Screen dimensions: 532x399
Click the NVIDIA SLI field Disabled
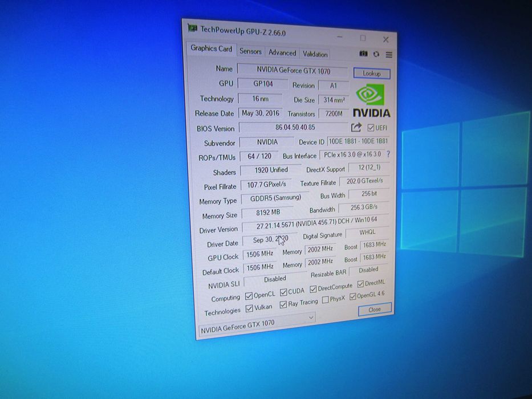tap(275, 279)
